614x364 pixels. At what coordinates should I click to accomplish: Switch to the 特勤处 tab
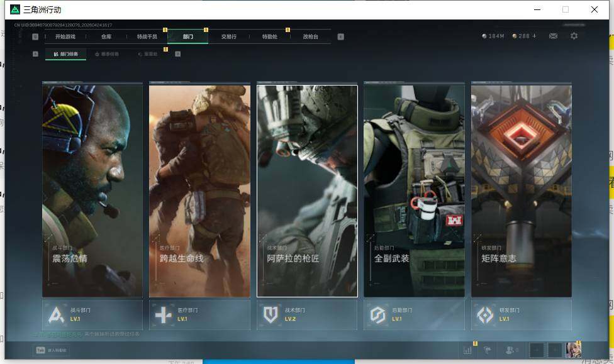pyautogui.click(x=269, y=37)
